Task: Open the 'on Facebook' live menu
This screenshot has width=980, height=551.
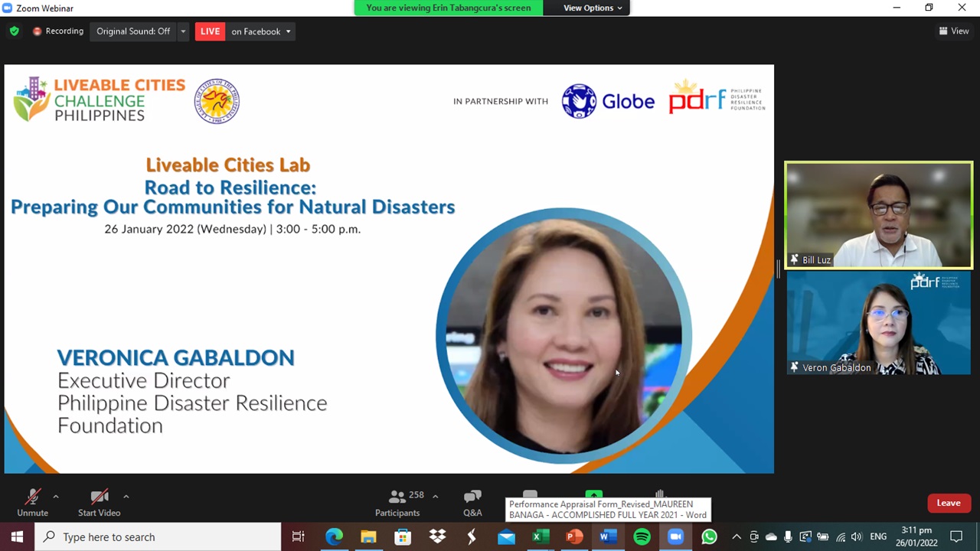Action: pyautogui.click(x=261, y=31)
